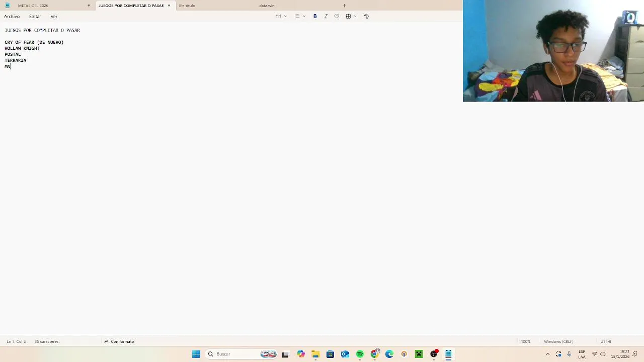Viewport: 644px width, 362px height.
Task: Insert a table with the table icon
Action: [348, 16]
